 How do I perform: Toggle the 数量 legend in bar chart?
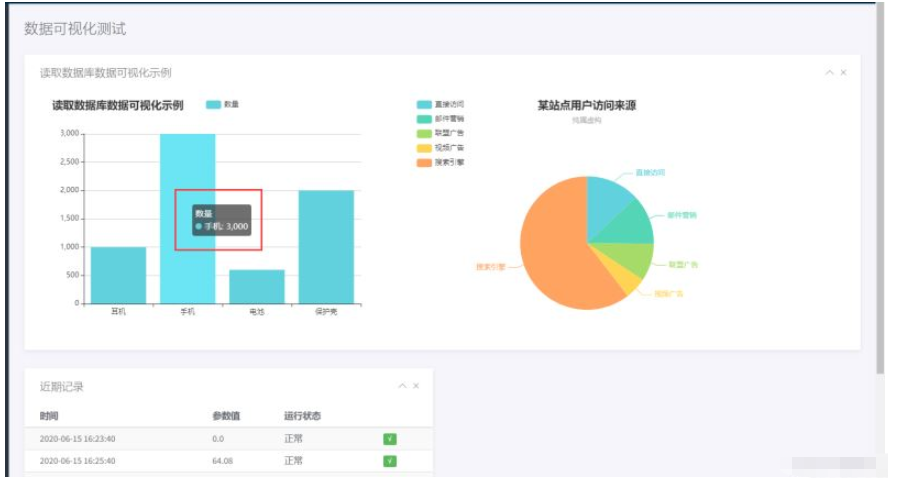coord(222,105)
